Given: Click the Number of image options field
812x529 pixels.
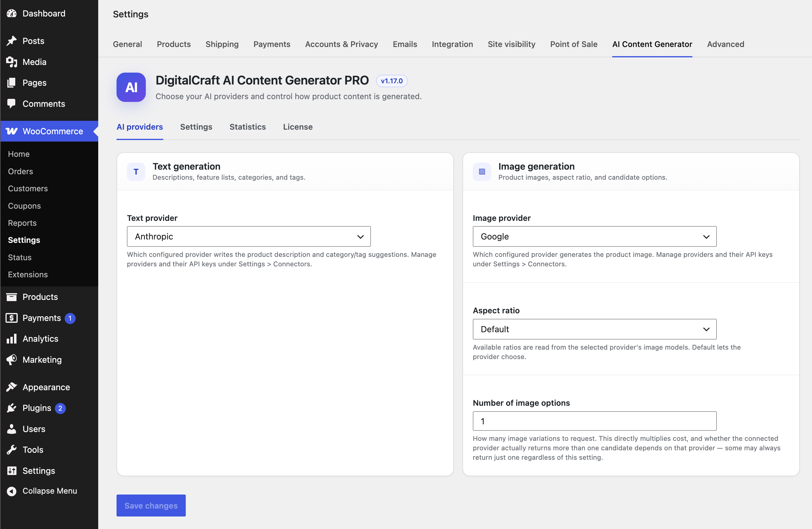Looking at the screenshot, I should [x=595, y=421].
